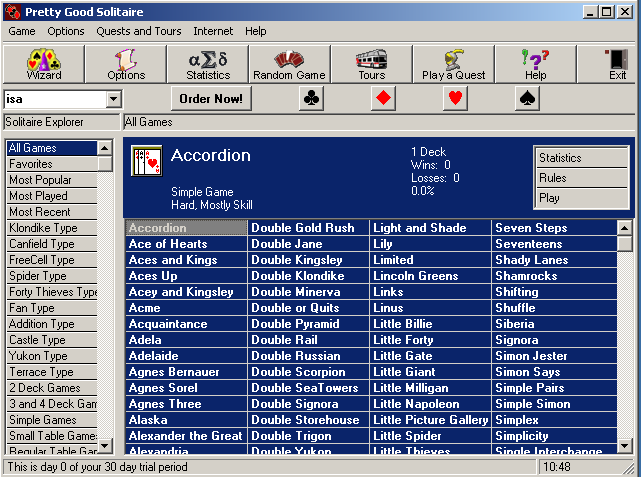The height and width of the screenshot is (477, 641).
Task: Select the Double Pyramid game
Action: coord(308,324)
